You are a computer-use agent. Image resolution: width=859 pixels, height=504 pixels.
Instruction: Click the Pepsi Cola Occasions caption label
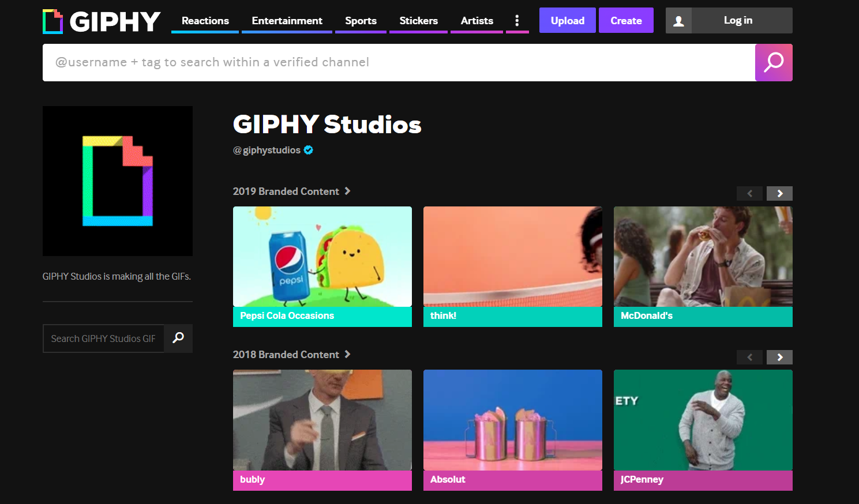(x=322, y=317)
